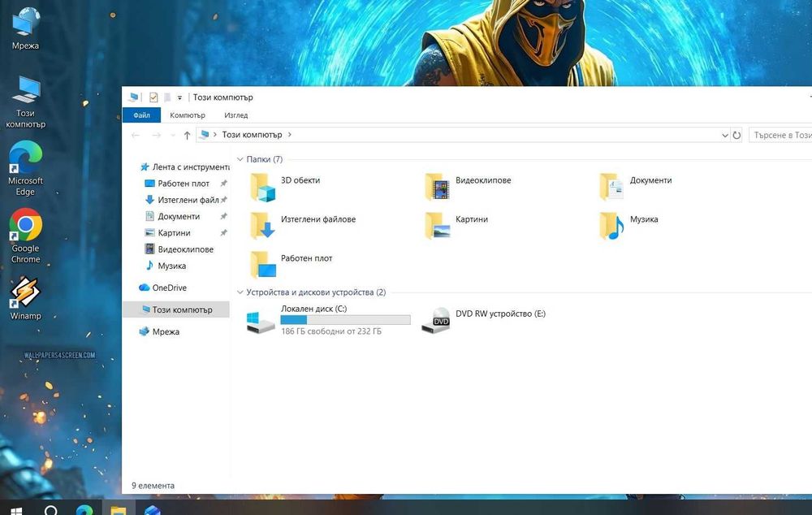Open the Музика folder in main pane

click(629, 225)
